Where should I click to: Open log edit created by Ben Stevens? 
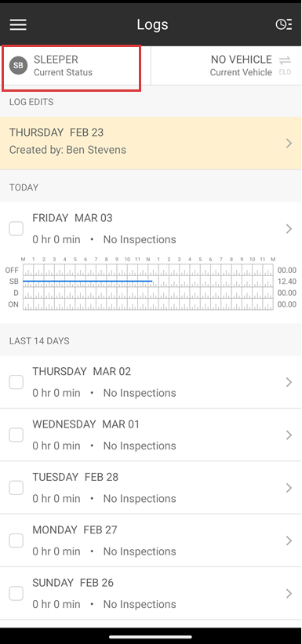(151, 144)
